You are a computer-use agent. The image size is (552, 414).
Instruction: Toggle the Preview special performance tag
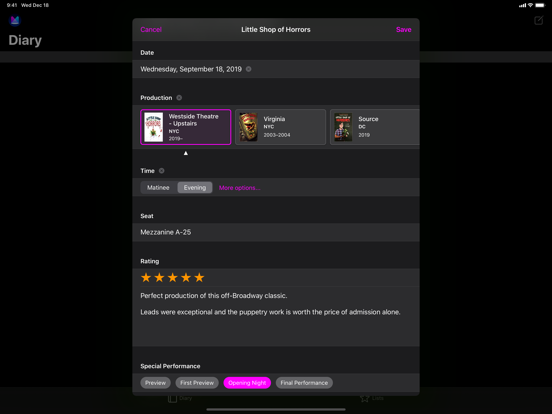pyautogui.click(x=155, y=383)
